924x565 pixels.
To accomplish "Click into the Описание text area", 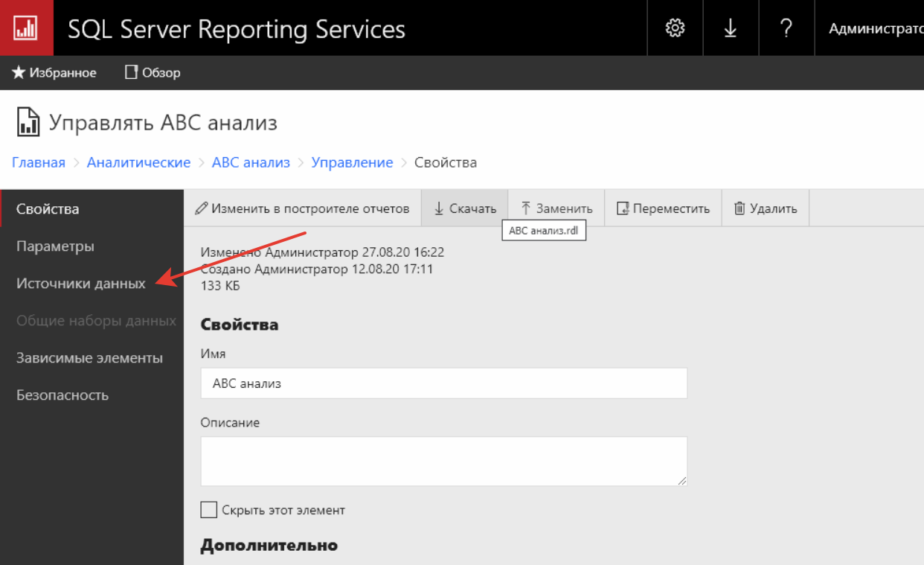I will 444,462.
